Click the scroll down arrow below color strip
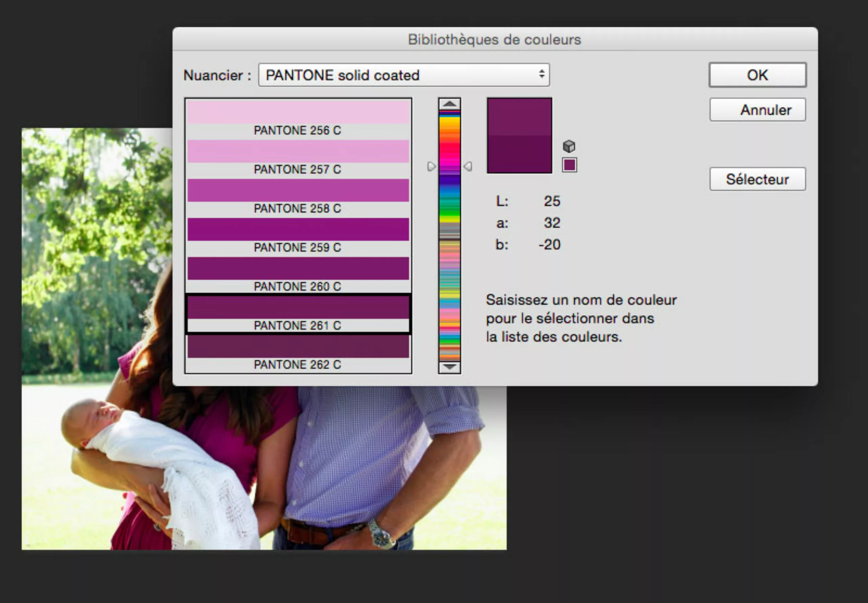868x603 pixels. point(449,367)
